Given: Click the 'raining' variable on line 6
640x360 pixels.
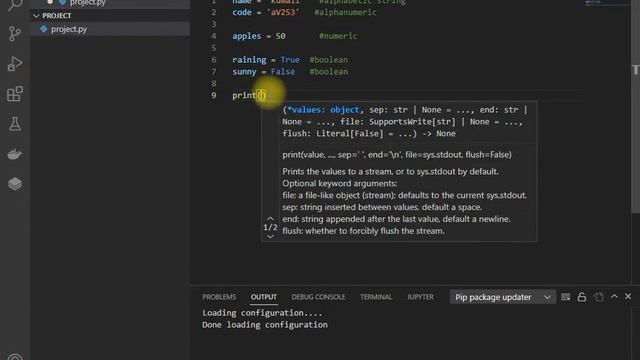Looking at the screenshot, I should click(249, 60).
